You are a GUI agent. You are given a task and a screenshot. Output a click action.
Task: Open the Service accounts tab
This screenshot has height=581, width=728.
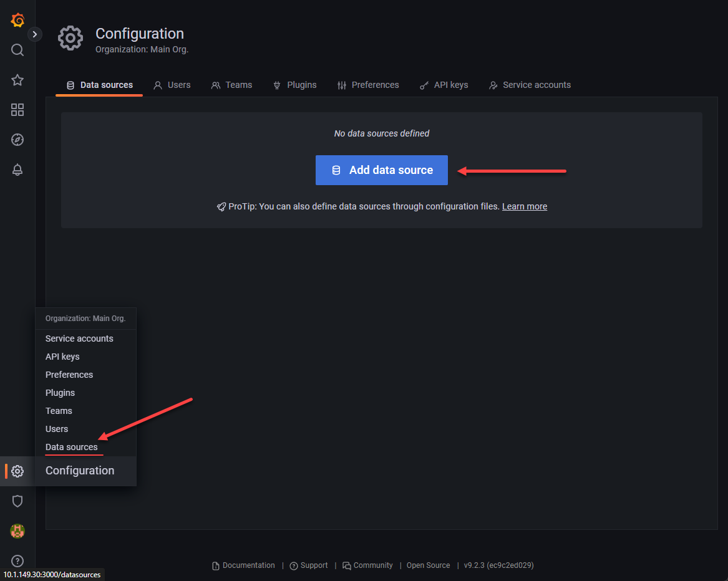point(530,85)
